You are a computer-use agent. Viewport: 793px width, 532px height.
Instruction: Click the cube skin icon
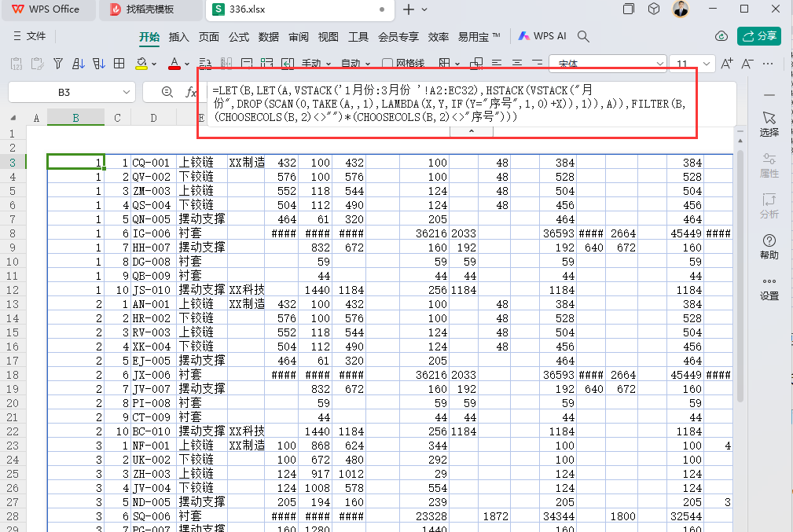pos(654,9)
